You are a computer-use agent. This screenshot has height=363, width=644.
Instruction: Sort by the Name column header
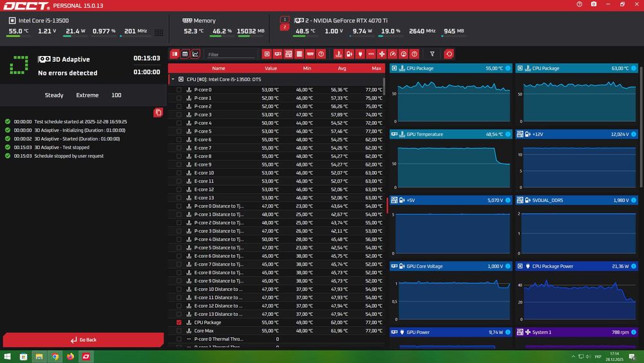click(x=218, y=68)
